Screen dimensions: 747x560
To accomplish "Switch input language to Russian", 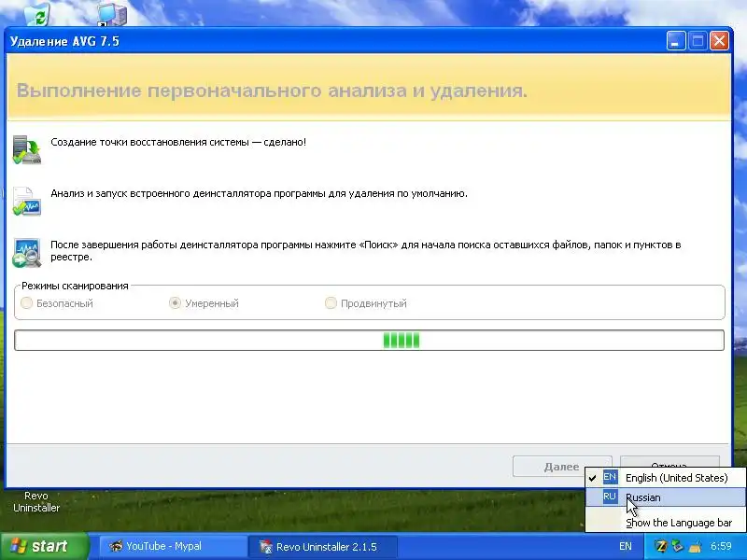I will pyautogui.click(x=666, y=497).
